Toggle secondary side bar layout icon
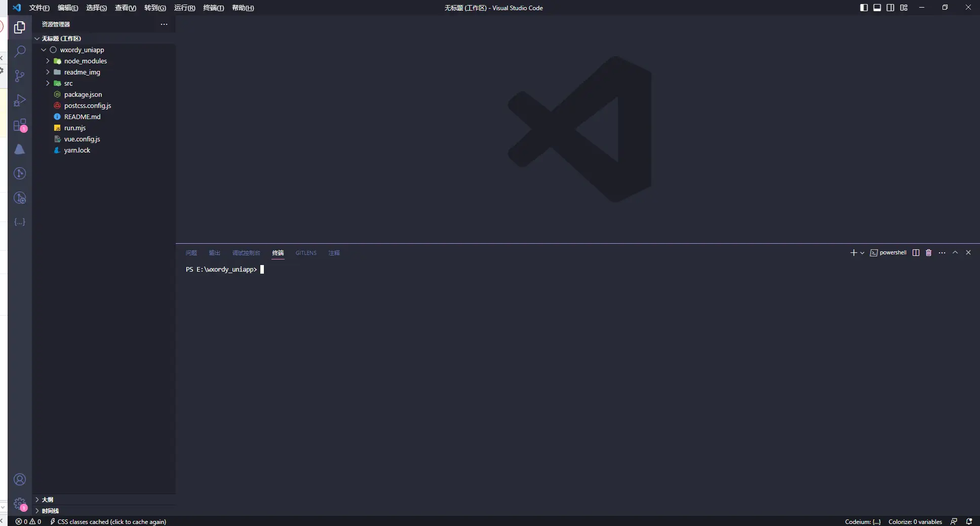 pos(890,8)
